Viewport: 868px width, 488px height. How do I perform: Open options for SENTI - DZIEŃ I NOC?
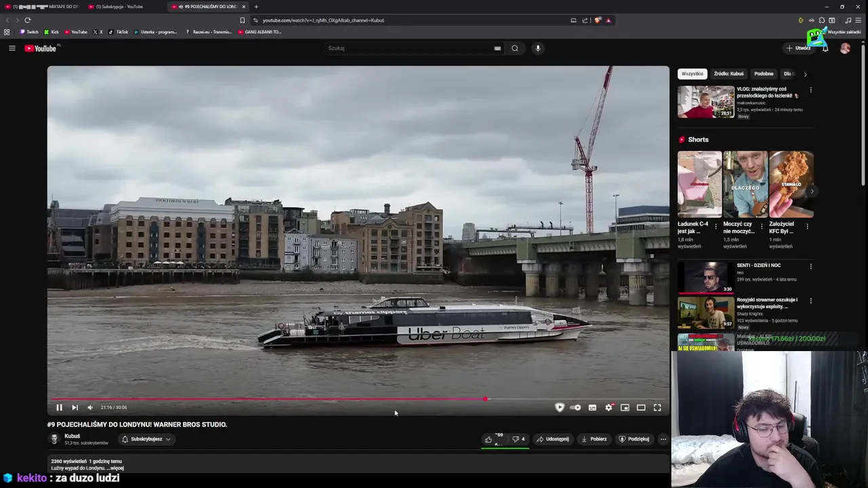(810, 266)
